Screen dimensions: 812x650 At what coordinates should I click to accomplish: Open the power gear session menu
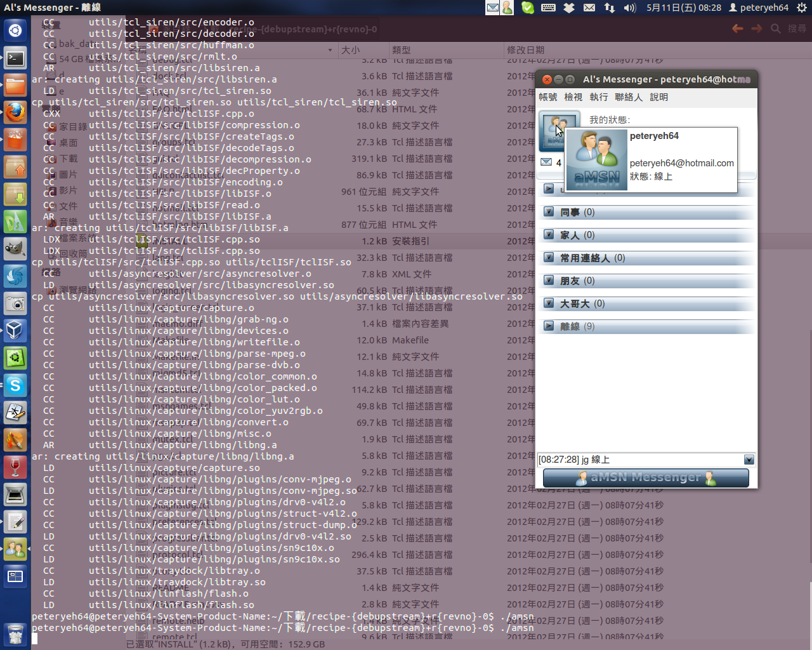click(x=802, y=8)
